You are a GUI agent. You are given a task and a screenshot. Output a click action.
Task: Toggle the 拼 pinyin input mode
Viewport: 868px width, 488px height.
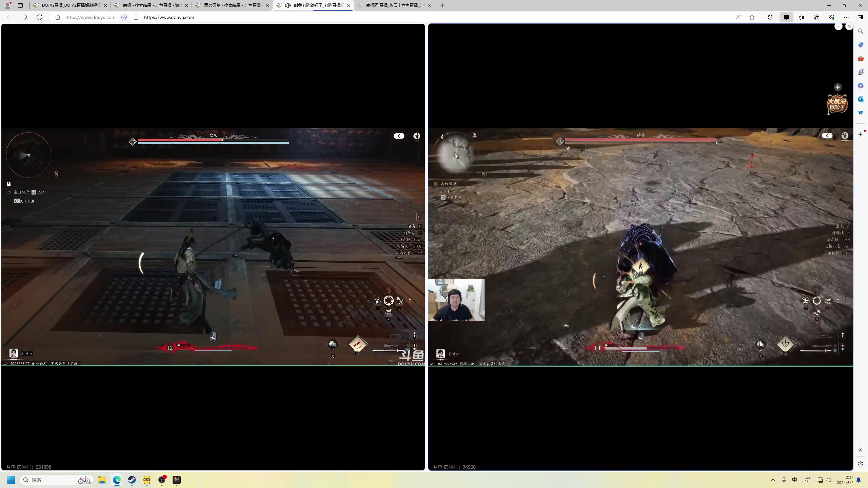point(808,480)
